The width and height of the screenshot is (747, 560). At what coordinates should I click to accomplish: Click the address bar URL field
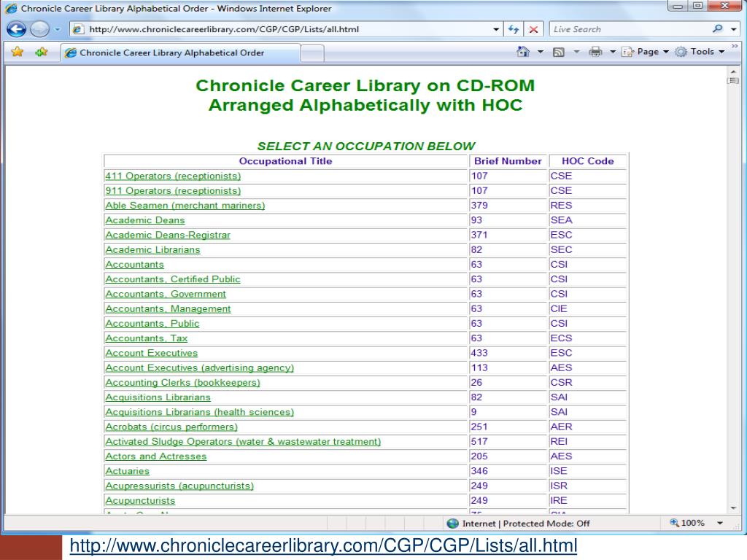[x=285, y=29]
